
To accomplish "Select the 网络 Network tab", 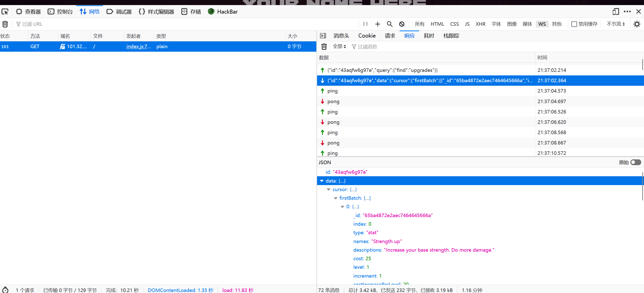I will pyautogui.click(x=90, y=12).
